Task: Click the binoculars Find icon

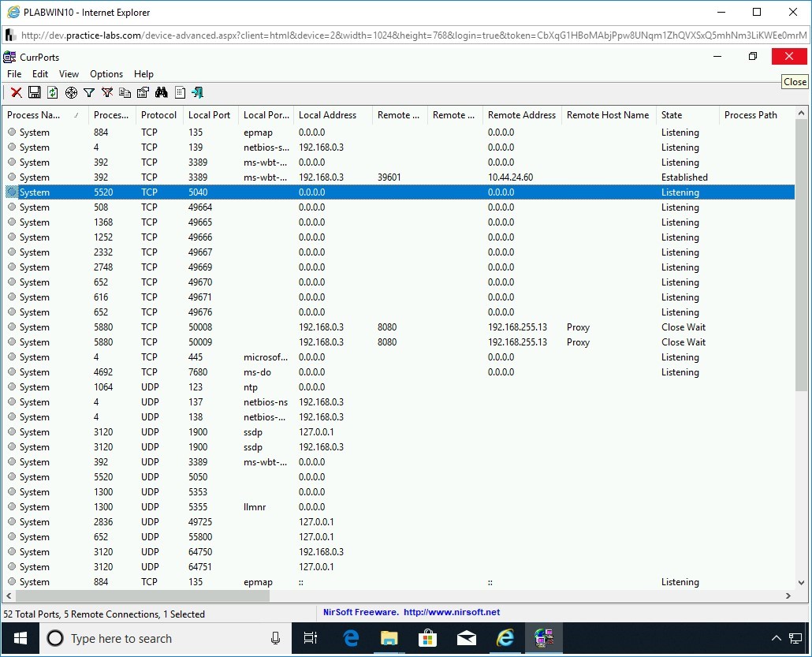Action: (x=162, y=93)
